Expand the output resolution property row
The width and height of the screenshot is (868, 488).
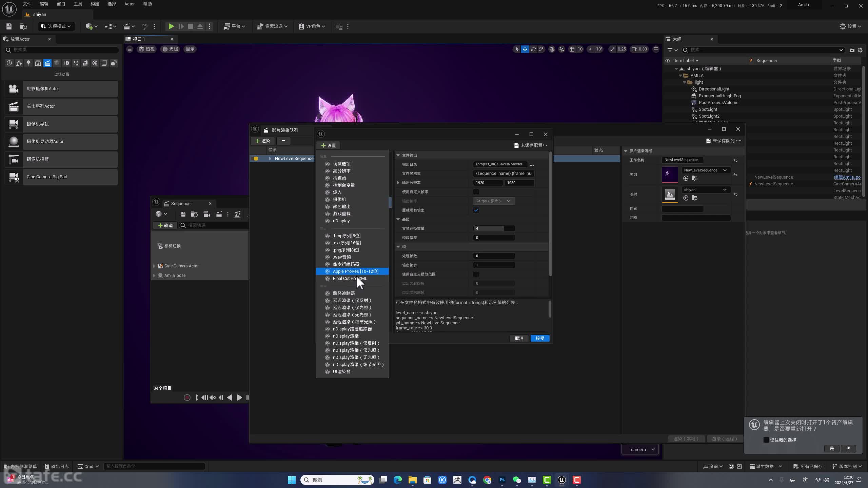[398, 183]
